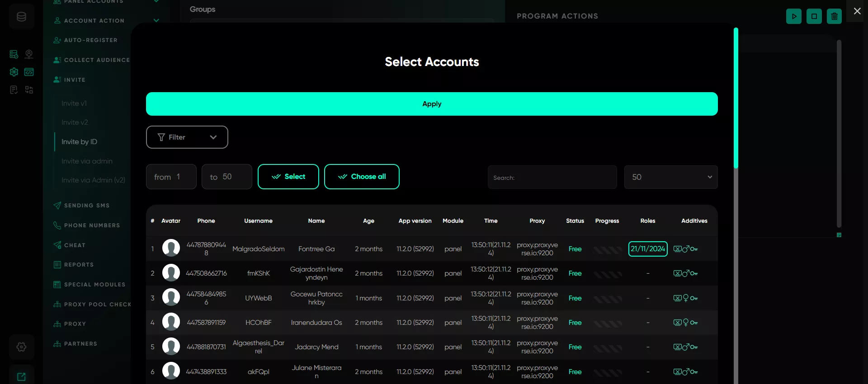The height and width of the screenshot is (384, 868).
Task: Click the server check icon in rail
Action: pos(14,54)
